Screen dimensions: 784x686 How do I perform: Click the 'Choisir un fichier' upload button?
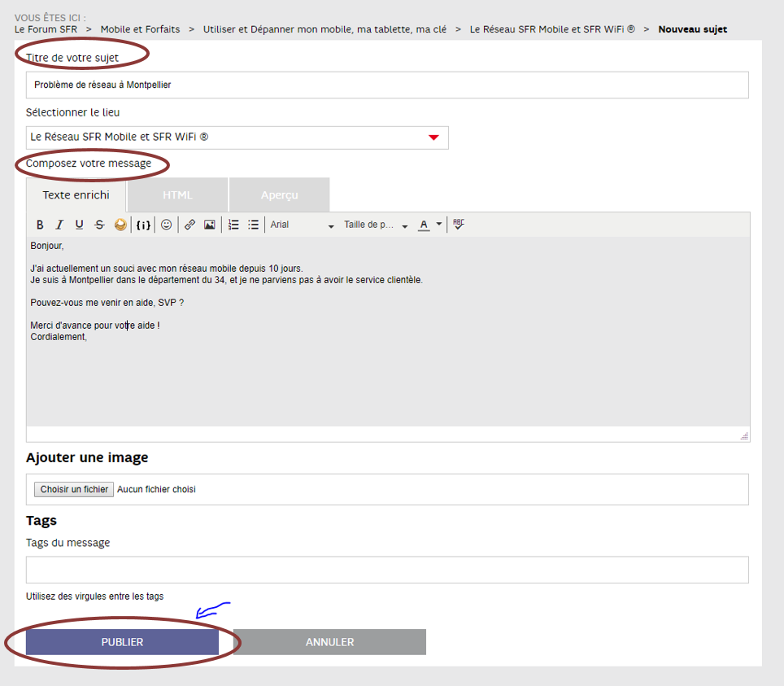click(x=73, y=488)
